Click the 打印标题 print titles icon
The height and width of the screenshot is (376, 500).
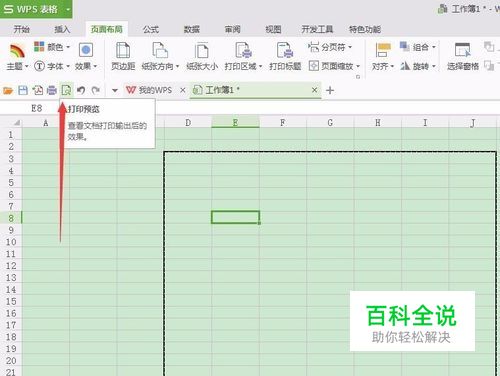(285, 50)
